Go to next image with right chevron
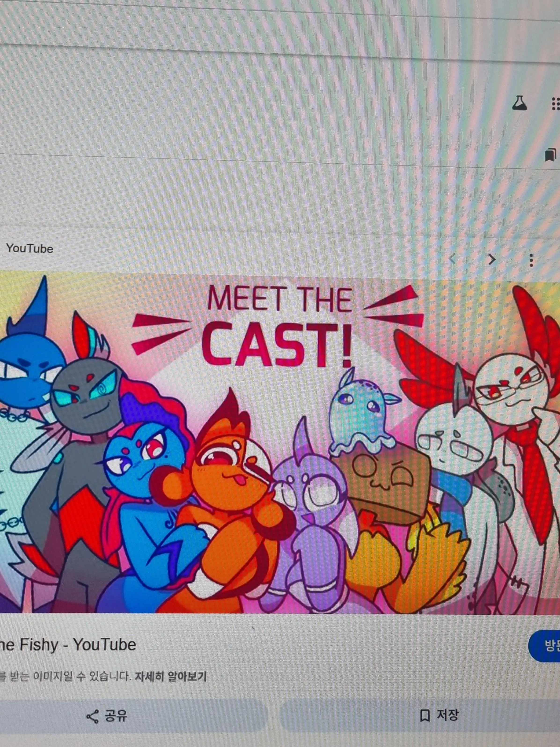Image resolution: width=560 pixels, height=747 pixels. click(x=492, y=260)
